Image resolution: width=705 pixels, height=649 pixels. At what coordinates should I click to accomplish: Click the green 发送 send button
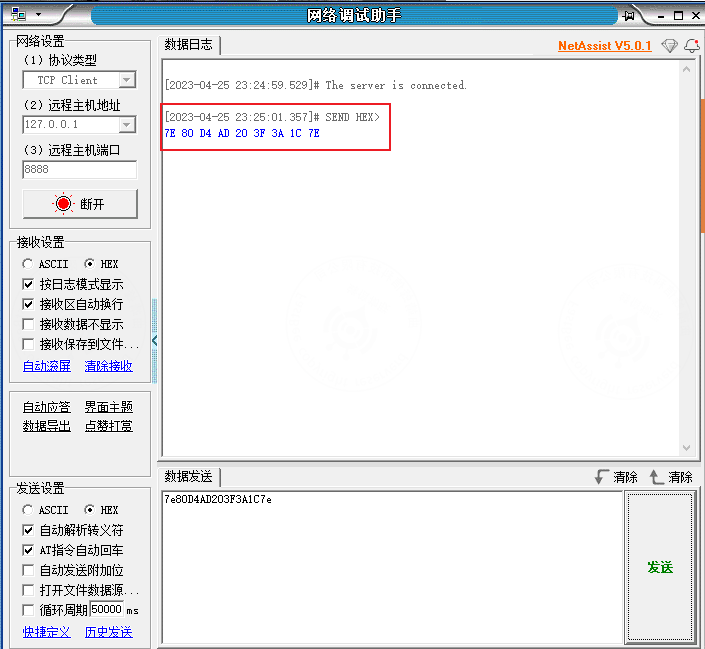tap(660, 567)
